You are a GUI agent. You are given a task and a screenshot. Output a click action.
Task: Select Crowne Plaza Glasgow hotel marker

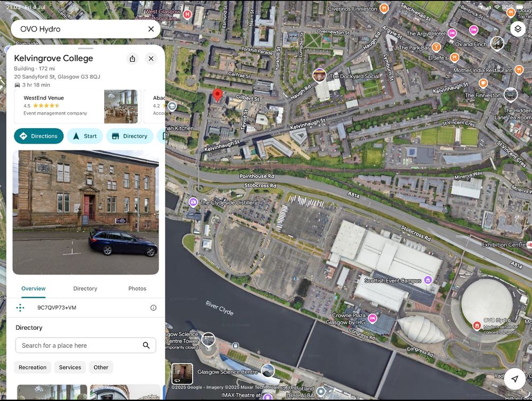pos(372,318)
